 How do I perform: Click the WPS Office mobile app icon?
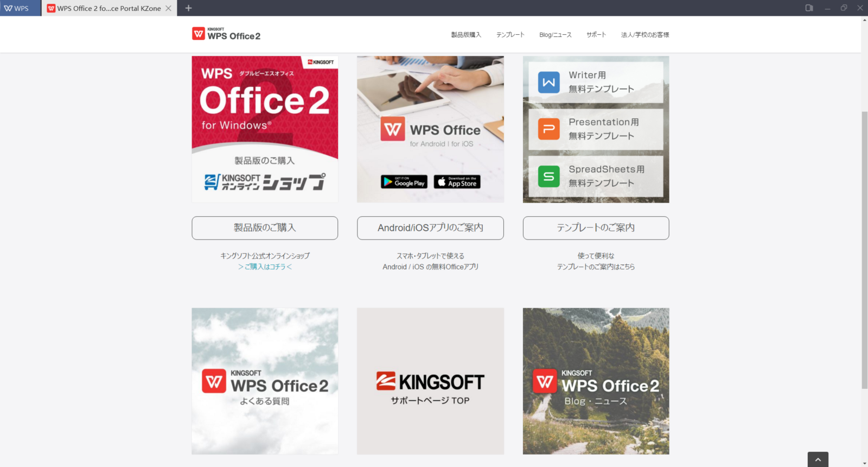point(393,129)
